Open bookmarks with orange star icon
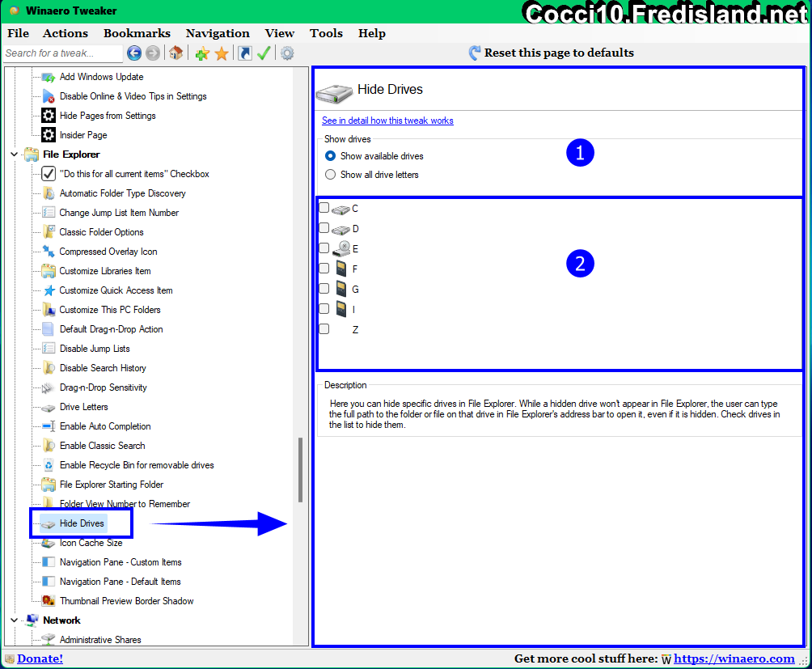The height and width of the screenshot is (669, 812). point(222,53)
